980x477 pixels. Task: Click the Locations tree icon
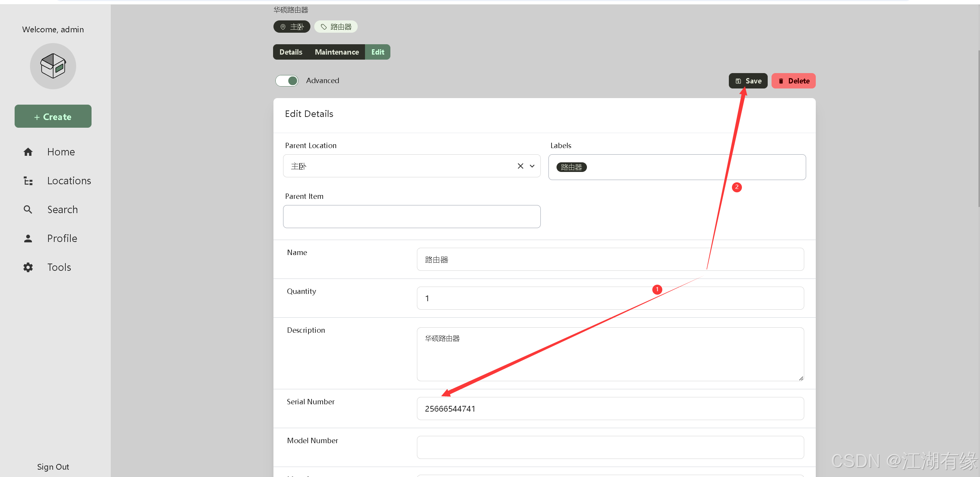(28, 181)
